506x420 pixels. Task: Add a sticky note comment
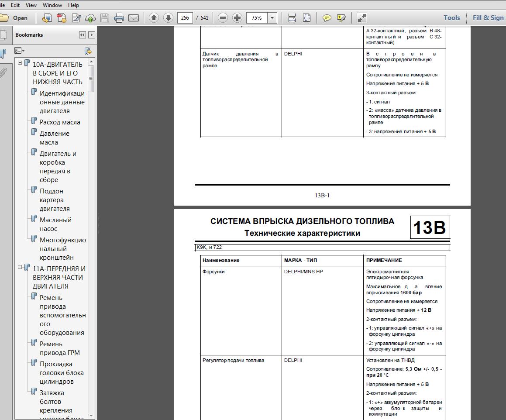click(327, 18)
